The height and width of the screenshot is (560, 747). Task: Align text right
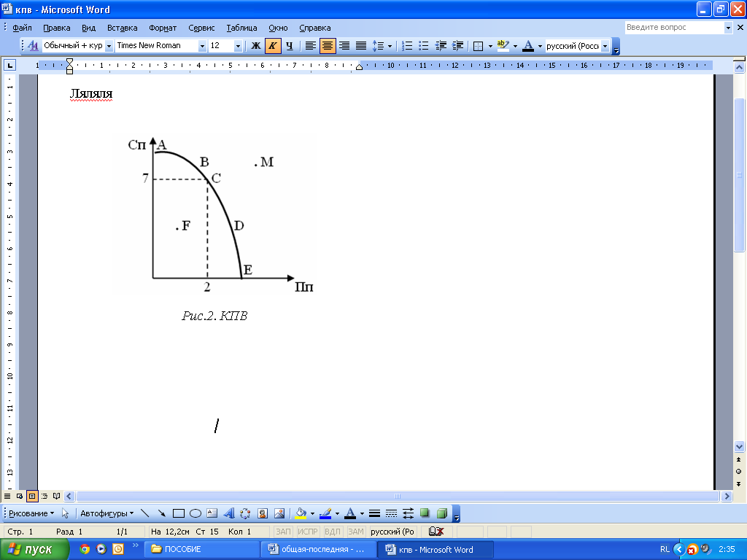(x=344, y=46)
